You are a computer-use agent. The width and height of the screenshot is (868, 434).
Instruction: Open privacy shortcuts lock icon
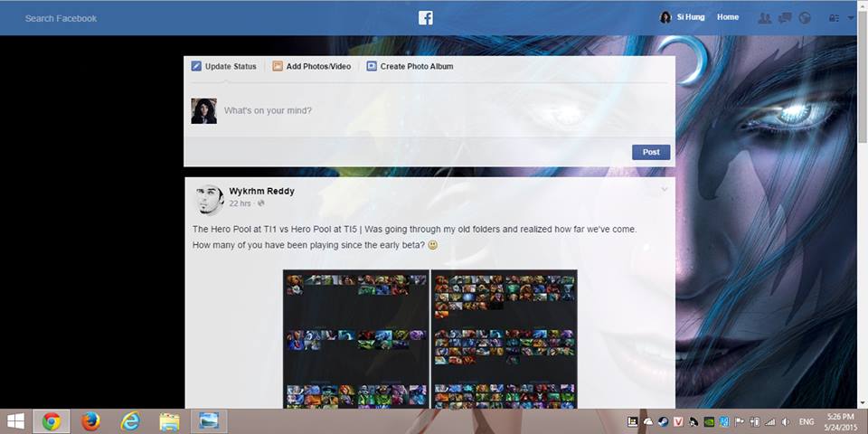coord(834,18)
